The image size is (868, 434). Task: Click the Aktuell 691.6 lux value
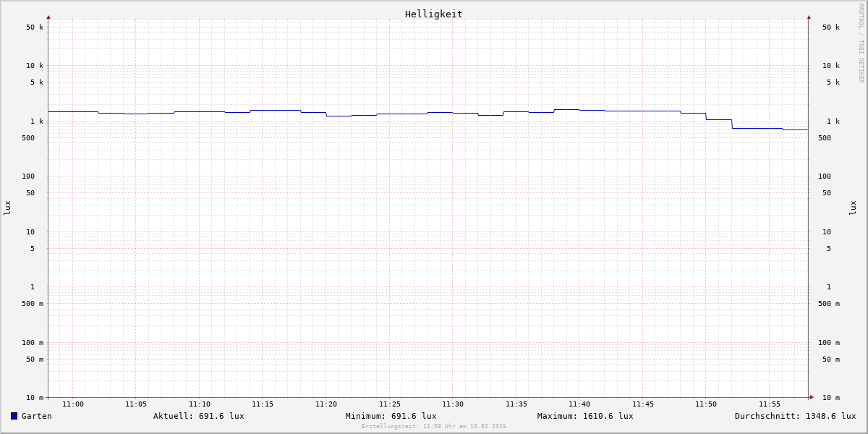tap(198, 416)
